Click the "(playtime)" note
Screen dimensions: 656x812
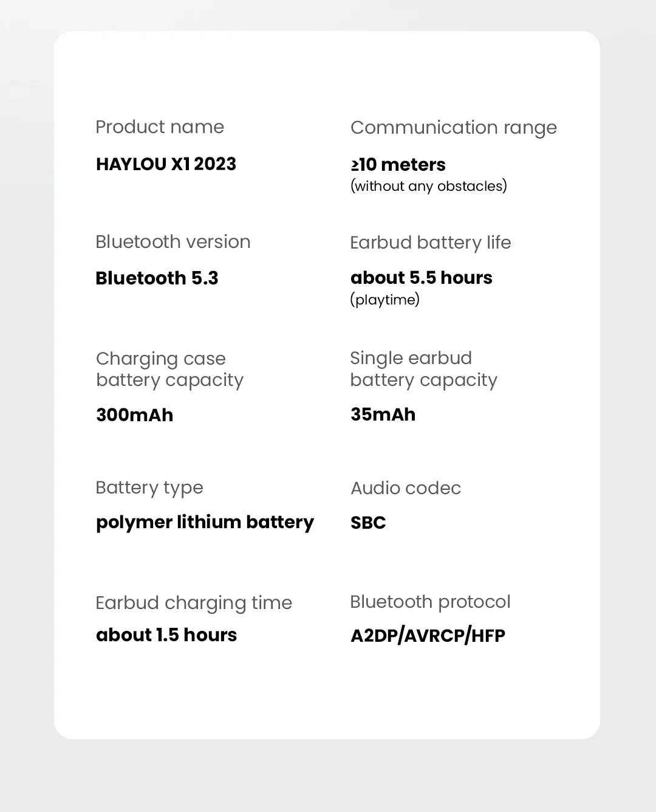(384, 300)
